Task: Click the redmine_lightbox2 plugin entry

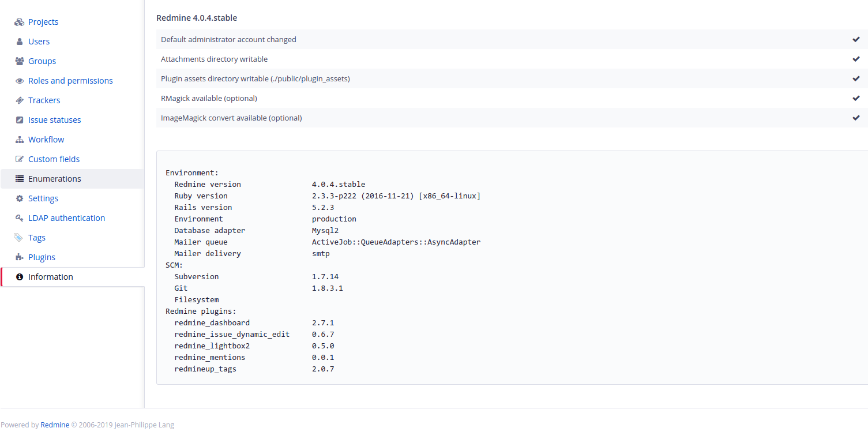Action: tap(212, 346)
